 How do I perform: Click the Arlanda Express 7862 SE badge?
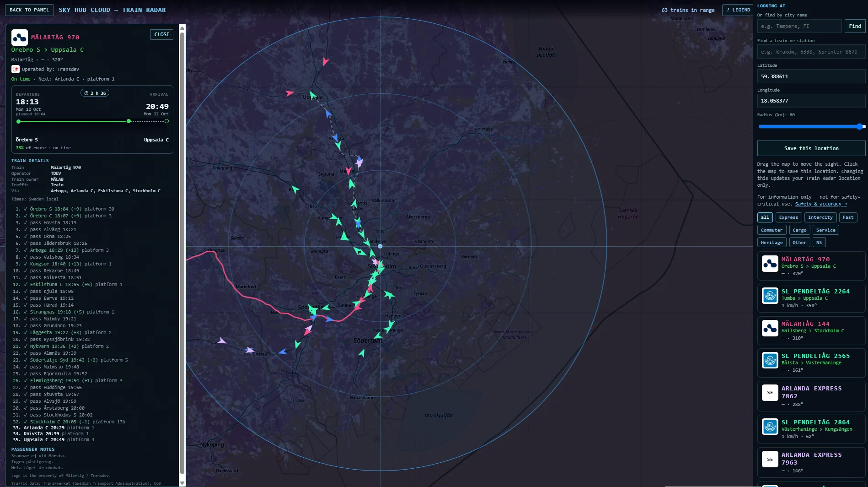770,393
